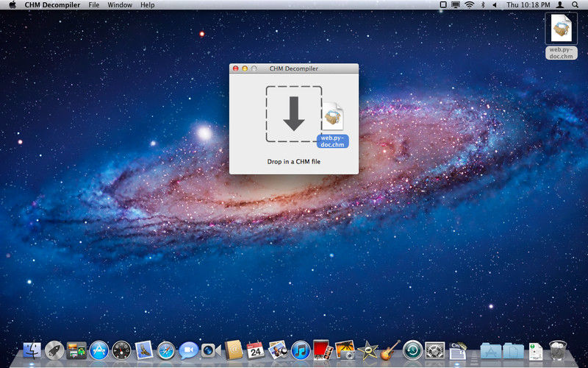This screenshot has height=368, width=588.
Task: Open the document file icon beside Trash
Action: [536, 352]
